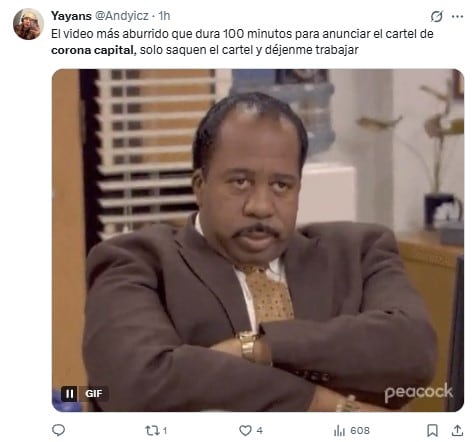
Task: Open the 1h timestamp permalink
Action: point(164,16)
